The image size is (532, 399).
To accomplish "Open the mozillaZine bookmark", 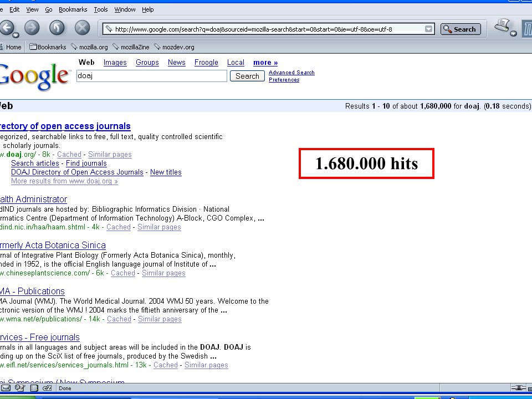I will click(131, 47).
